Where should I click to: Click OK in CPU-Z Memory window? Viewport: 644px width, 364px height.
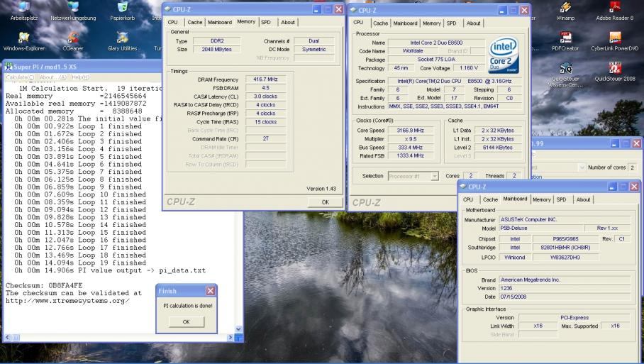[x=326, y=202]
